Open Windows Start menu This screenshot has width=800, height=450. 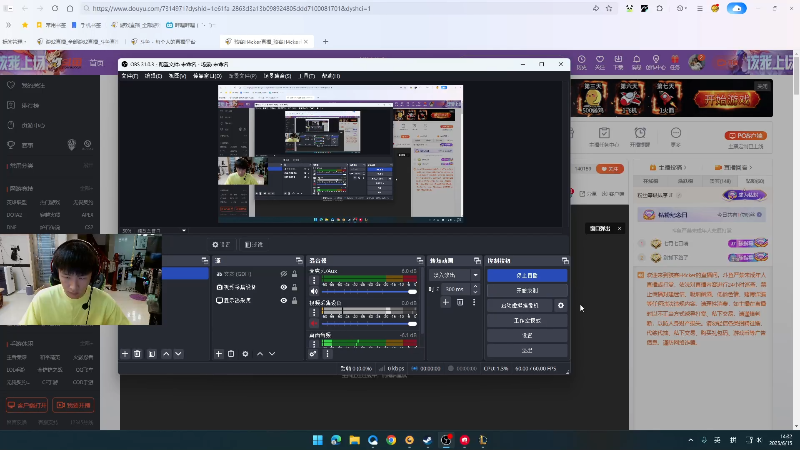pos(318,440)
